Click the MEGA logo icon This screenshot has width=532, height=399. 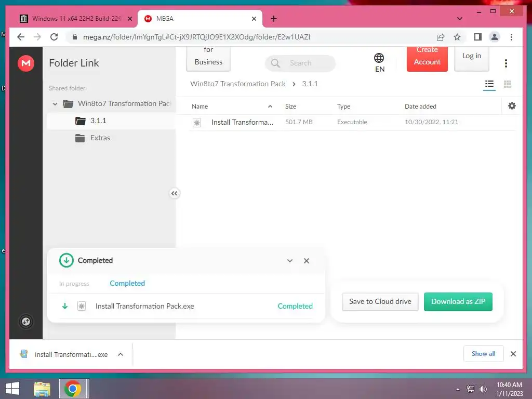click(x=26, y=63)
